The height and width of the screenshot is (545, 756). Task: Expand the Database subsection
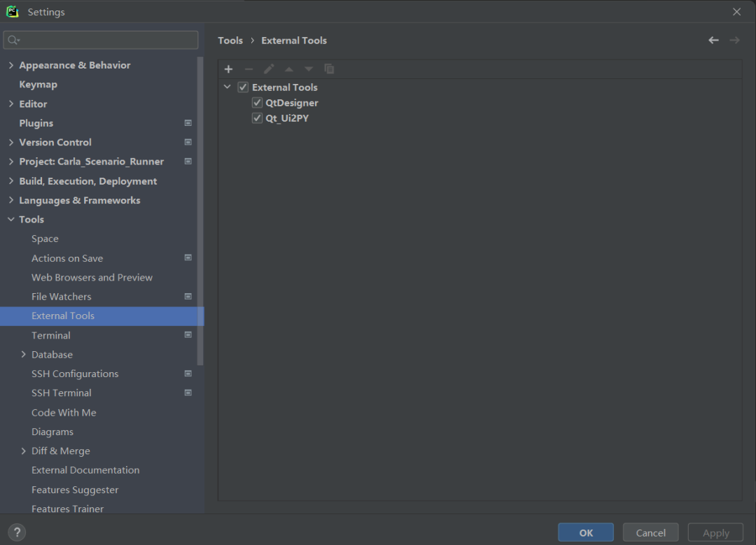point(23,354)
